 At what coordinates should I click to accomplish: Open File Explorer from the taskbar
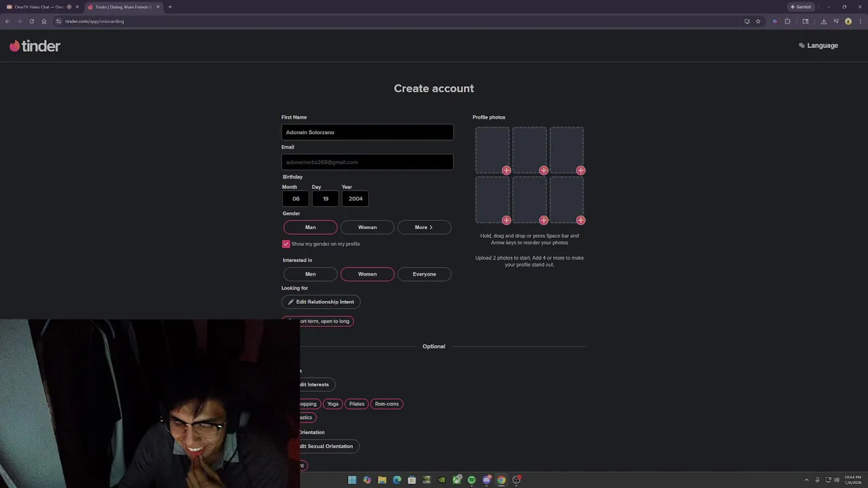point(382,480)
